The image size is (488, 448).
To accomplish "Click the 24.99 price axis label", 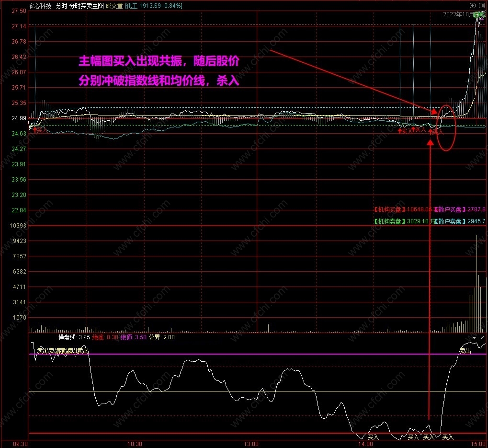I will 19,118.
